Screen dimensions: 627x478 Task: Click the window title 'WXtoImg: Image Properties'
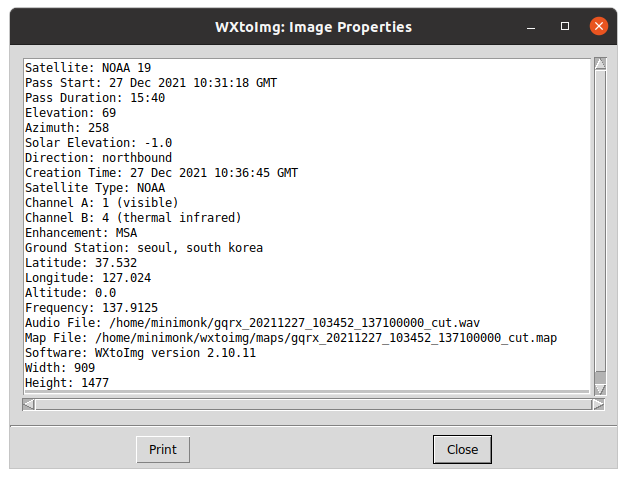pyautogui.click(x=314, y=27)
